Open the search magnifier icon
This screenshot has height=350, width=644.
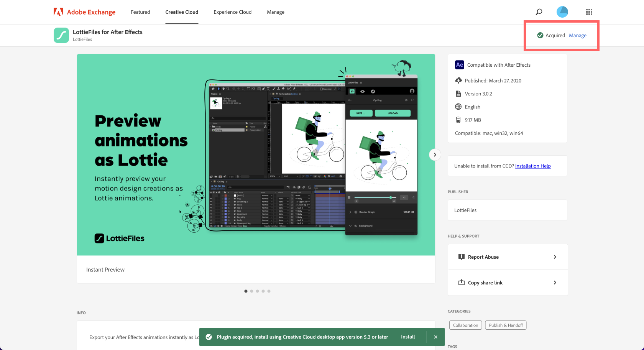click(539, 12)
